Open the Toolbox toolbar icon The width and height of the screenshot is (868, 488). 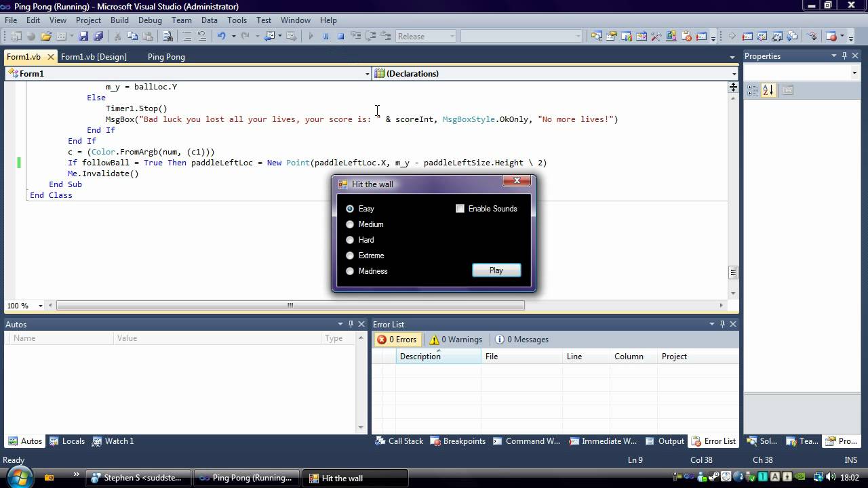pyautogui.click(x=656, y=36)
